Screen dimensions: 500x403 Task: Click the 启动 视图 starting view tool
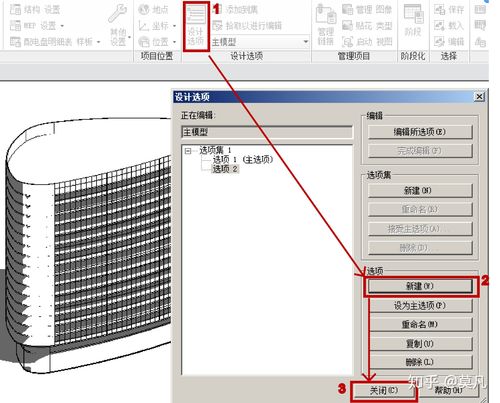pos(367,42)
